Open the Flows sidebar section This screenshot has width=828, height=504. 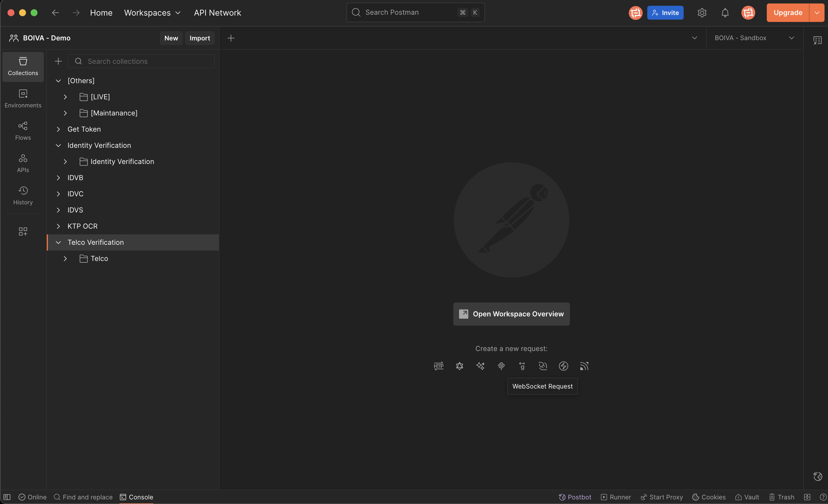coord(23,131)
